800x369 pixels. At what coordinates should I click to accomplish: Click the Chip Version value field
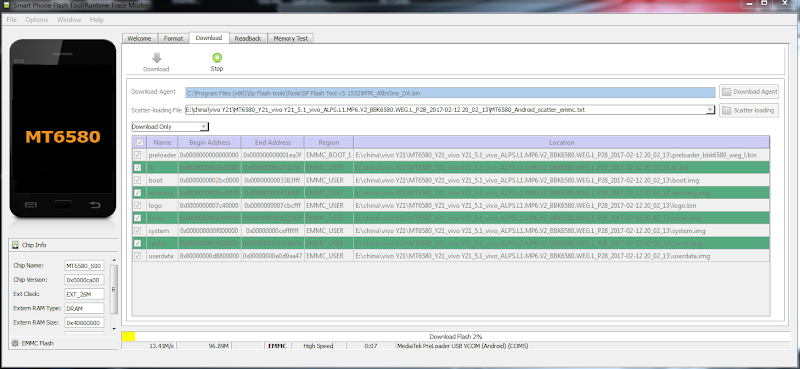coord(84,280)
